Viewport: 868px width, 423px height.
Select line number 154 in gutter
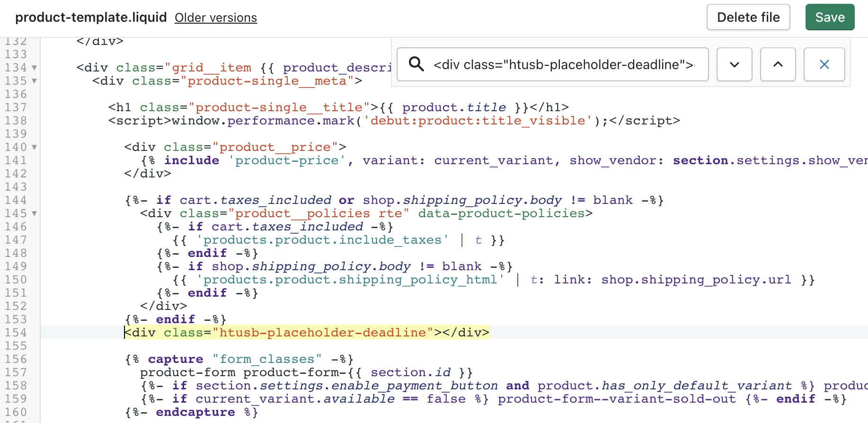pyautogui.click(x=16, y=333)
